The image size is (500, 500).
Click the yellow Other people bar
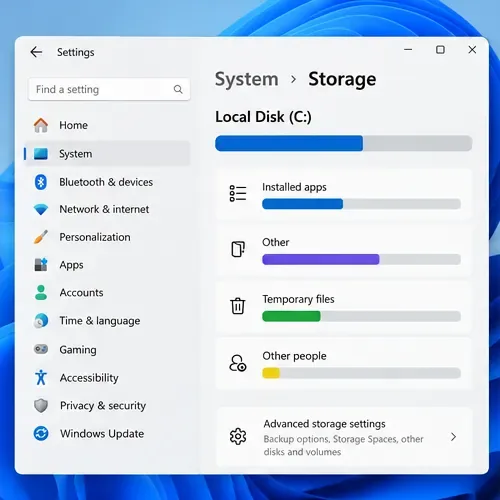(x=271, y=373)
